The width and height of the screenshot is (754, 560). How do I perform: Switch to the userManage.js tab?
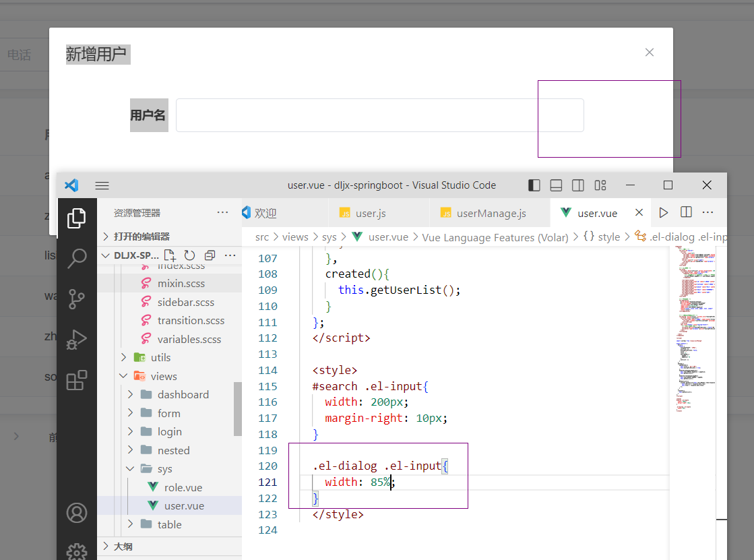491,213
